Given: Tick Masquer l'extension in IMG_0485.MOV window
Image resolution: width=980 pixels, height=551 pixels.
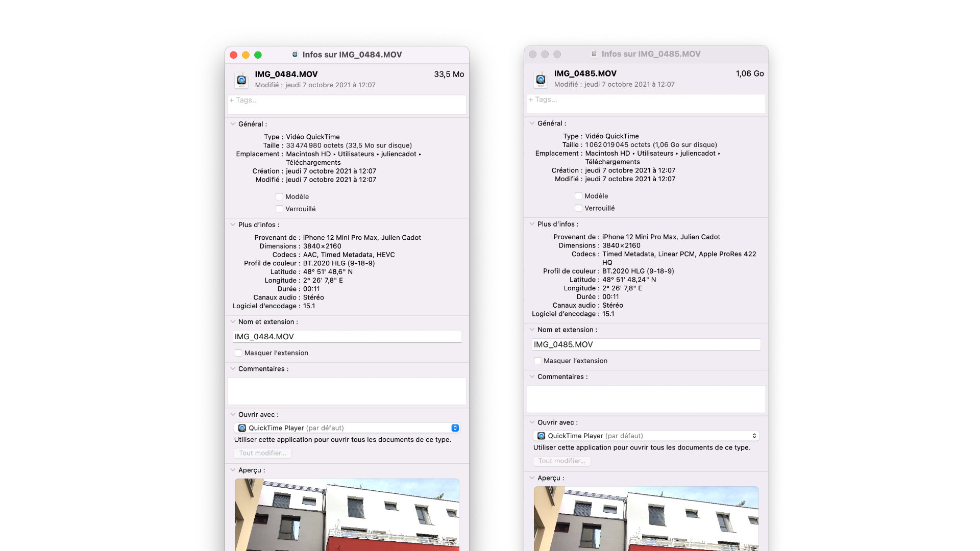Looking at the screenshot, I should [x=537, y=361].
